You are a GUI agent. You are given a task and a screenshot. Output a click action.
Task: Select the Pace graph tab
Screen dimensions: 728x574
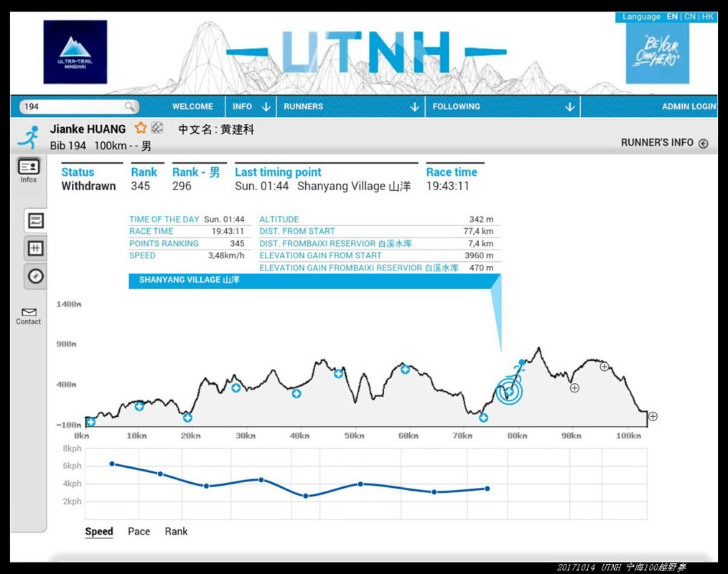pos(139,532)
